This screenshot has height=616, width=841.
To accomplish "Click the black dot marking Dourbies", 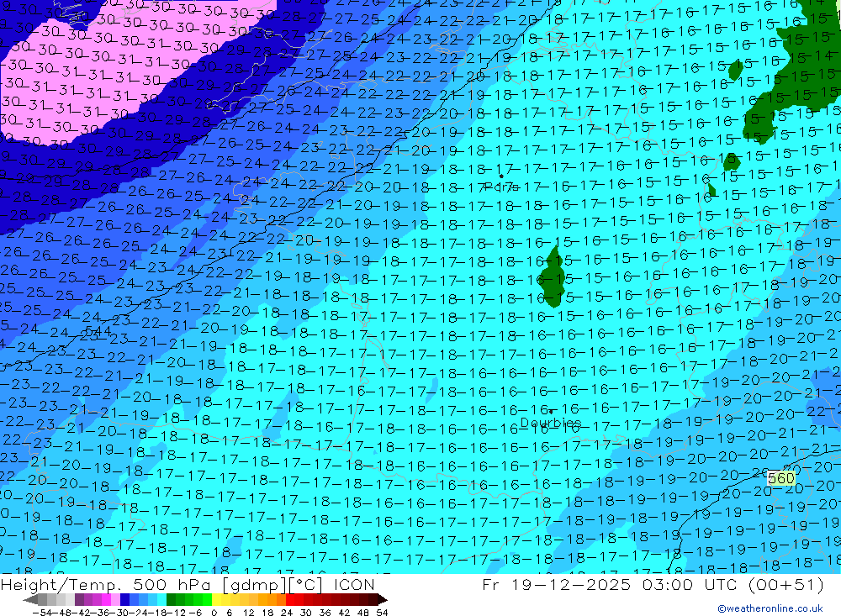I will (551, 413).
